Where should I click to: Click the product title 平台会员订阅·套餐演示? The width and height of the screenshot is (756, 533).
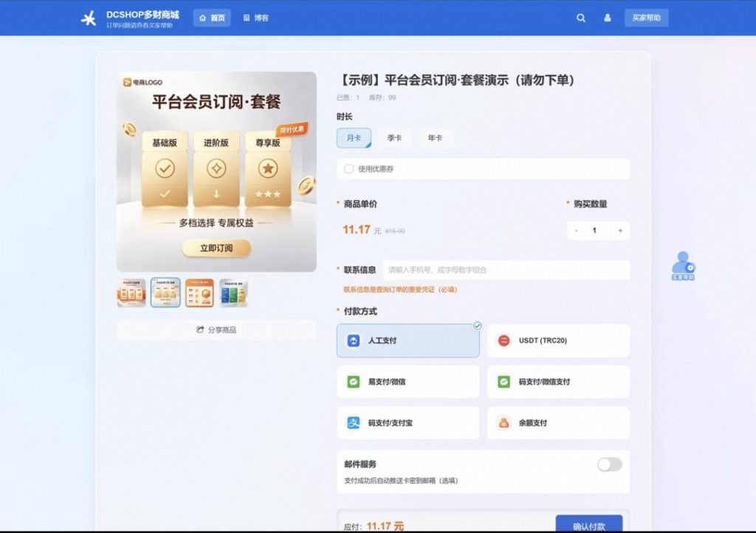(x=457, y=80)
